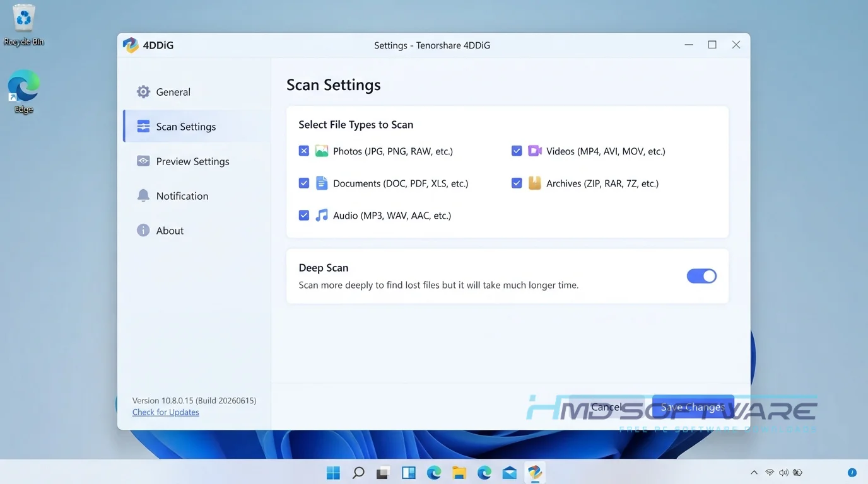Open the Recycle Bin desktop icon
Screen dimensions: 868x484
click(24, 25)
